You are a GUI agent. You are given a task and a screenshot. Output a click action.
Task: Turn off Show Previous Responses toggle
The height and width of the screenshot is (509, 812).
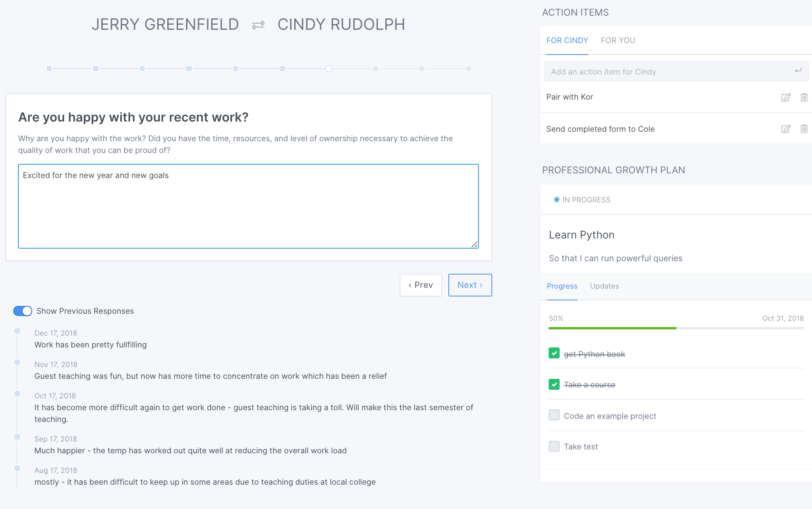tap(23, 311)
